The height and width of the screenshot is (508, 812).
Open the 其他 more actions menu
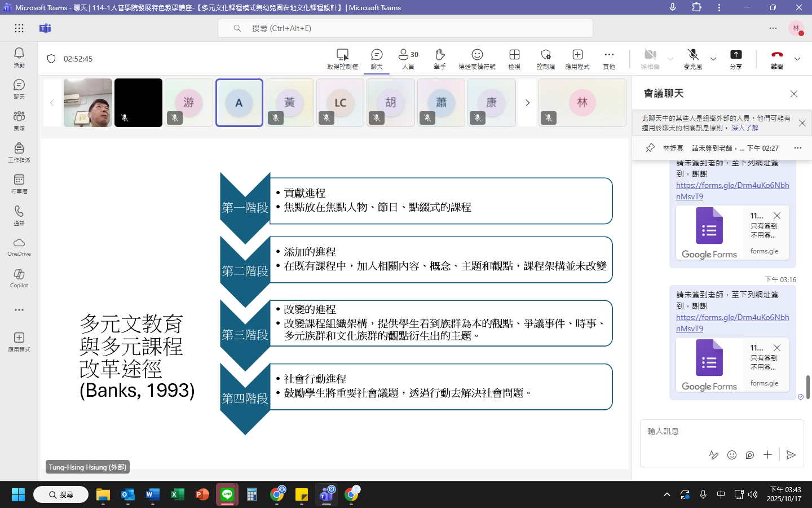tap(609, 58)
